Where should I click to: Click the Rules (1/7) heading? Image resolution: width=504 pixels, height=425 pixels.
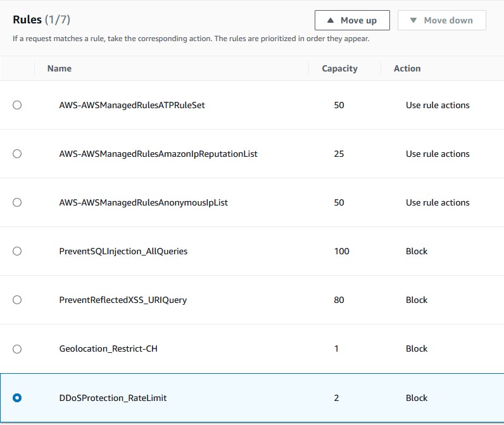tap(41, 20)
